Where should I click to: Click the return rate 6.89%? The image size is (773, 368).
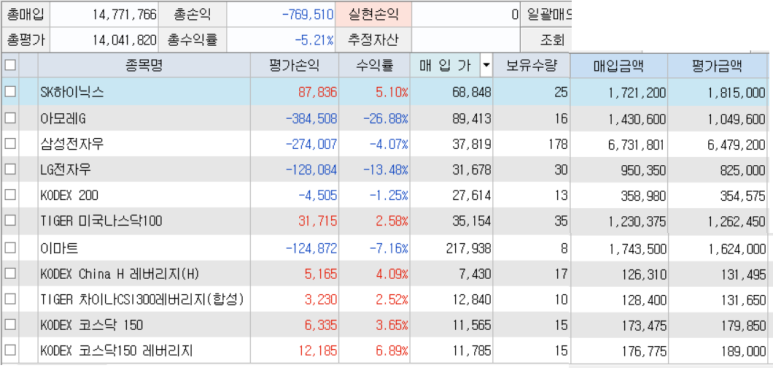coord(392,350)
